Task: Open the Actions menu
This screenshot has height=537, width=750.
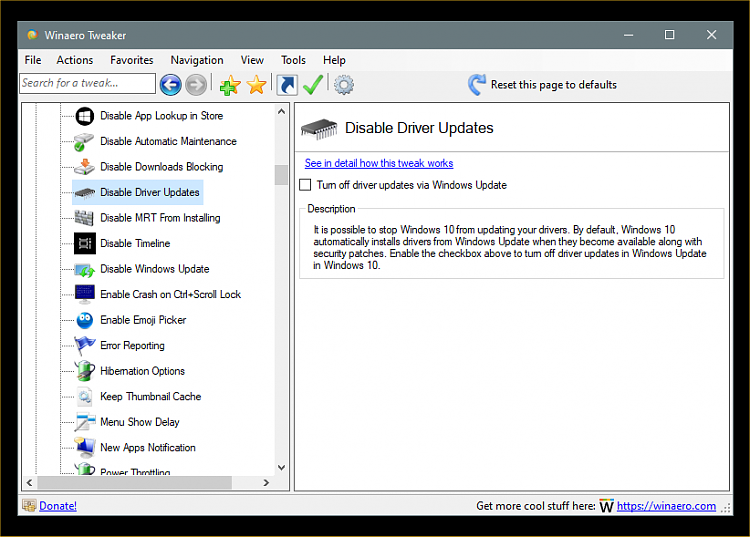Action: pos(75,60)
